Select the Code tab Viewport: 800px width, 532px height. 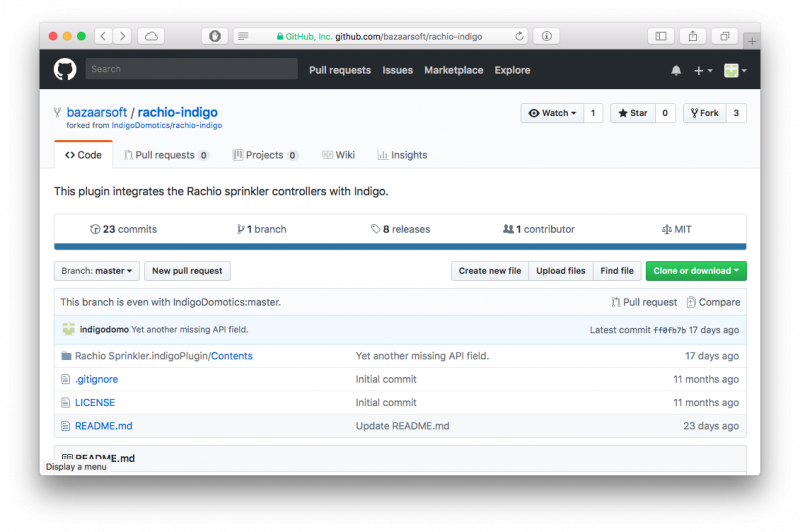click(x=83, y=155)
